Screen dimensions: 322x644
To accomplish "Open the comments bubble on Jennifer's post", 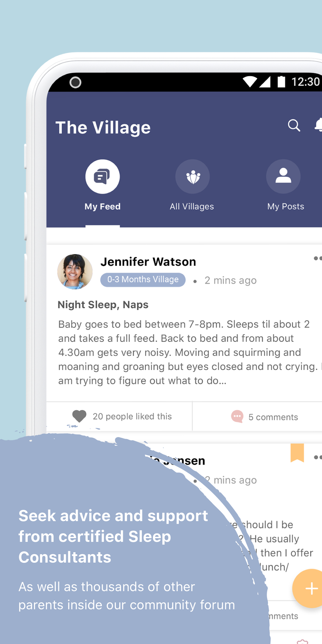I will click(237, 417).
